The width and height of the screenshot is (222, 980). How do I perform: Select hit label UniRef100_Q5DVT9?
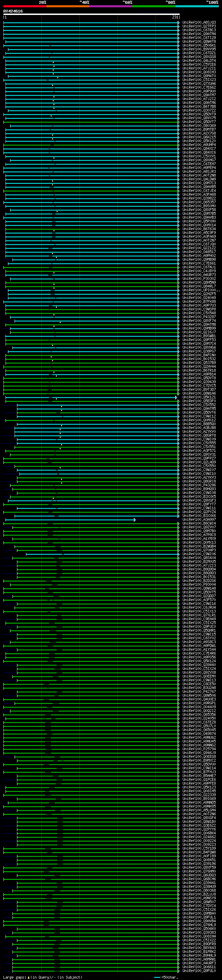pos(199,114)
